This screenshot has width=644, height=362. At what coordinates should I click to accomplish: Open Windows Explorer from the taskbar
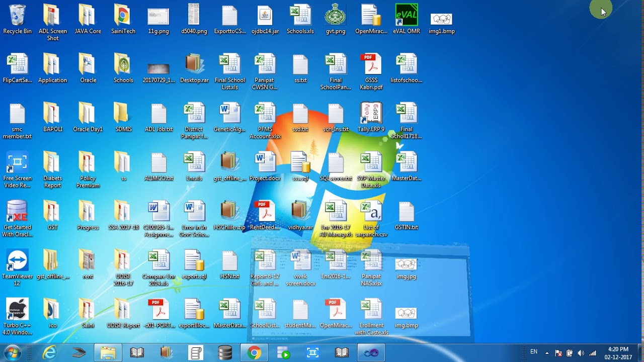(x=108, y=353)
